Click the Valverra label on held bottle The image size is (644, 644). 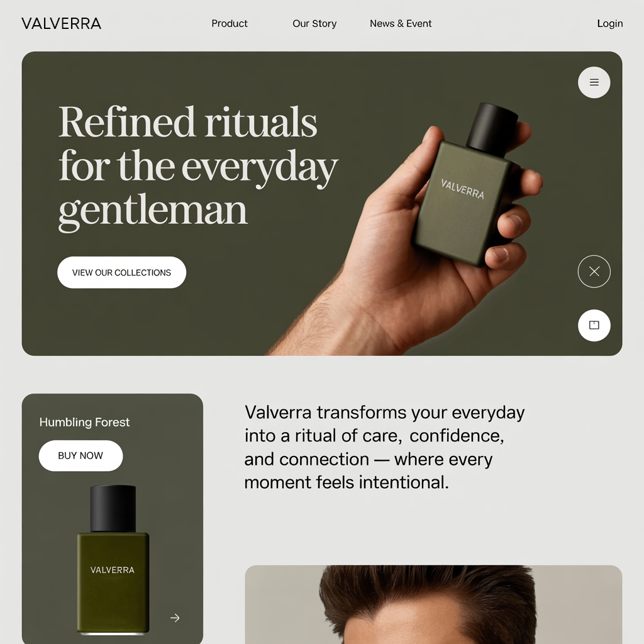click(x=462, y=189)
